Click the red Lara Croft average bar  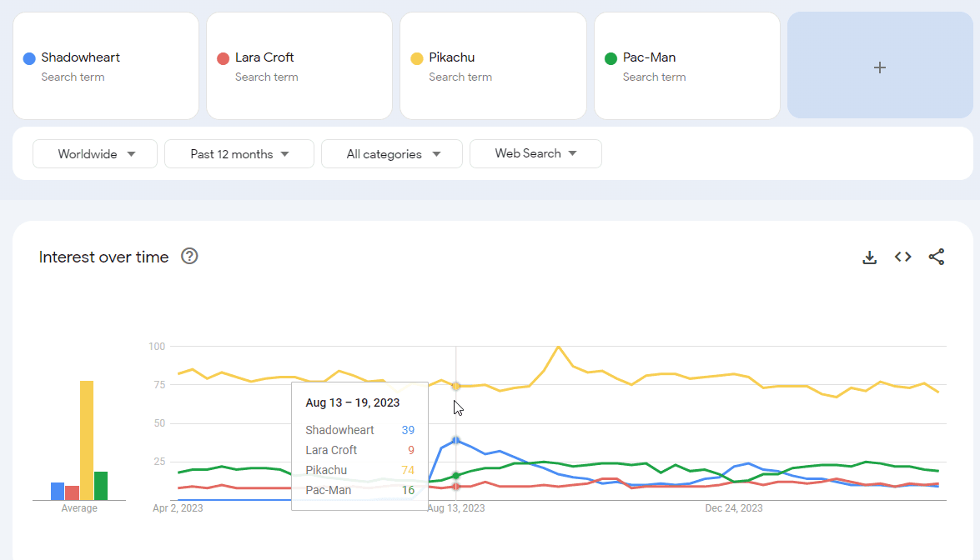click(72, 492)
